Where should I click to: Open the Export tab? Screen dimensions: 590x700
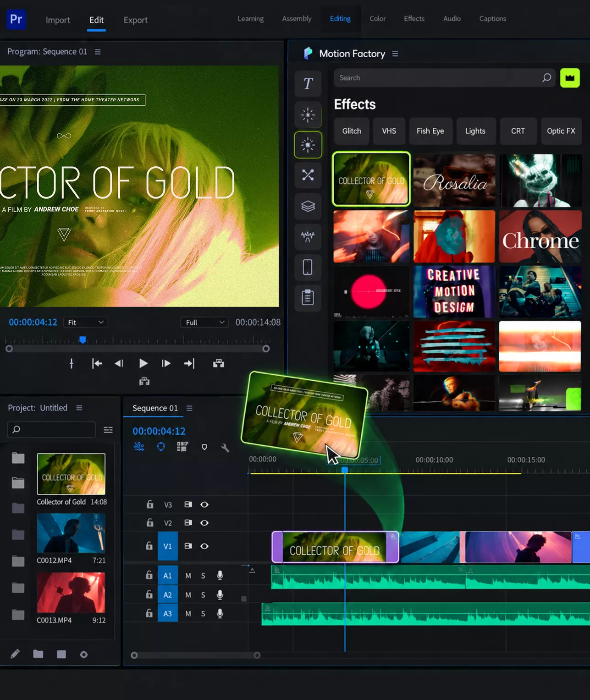tap(136, 20)
